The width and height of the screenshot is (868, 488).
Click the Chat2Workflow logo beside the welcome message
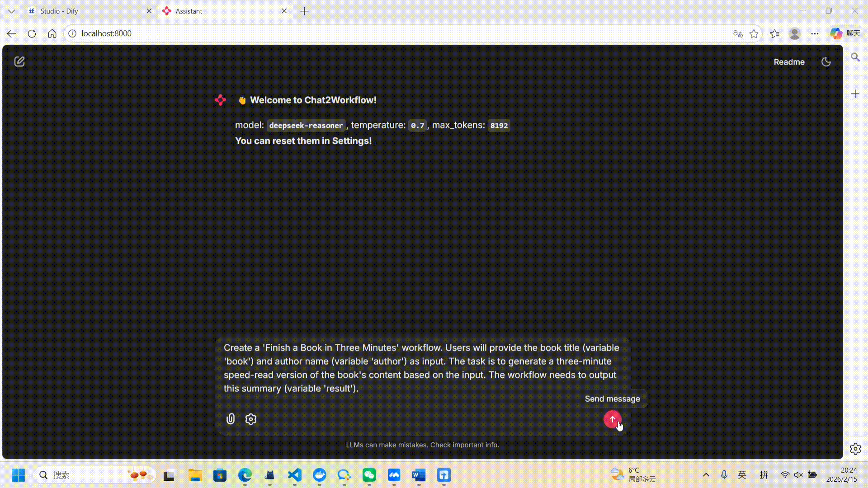point(221,100)
